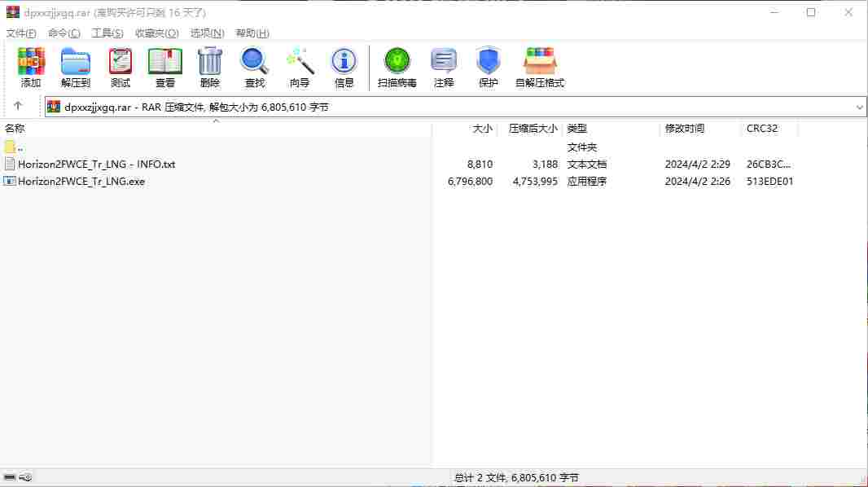Click packed size 4,753,995

535,182
